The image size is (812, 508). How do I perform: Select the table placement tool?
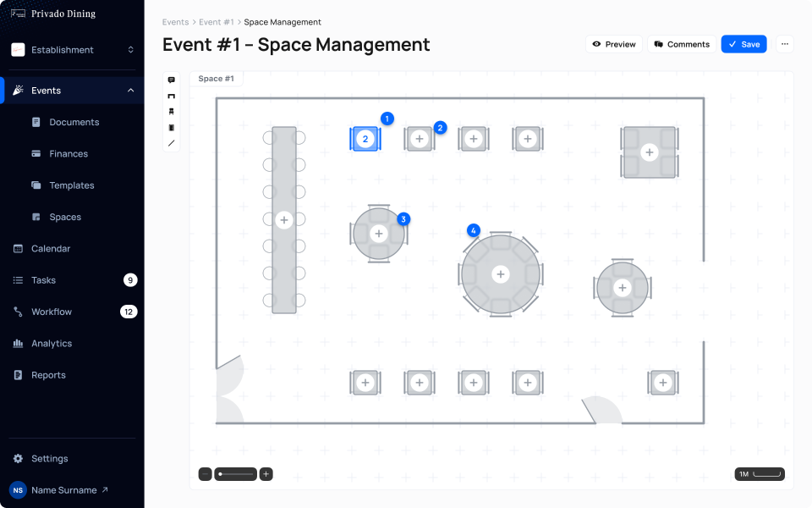coord(171,95)
